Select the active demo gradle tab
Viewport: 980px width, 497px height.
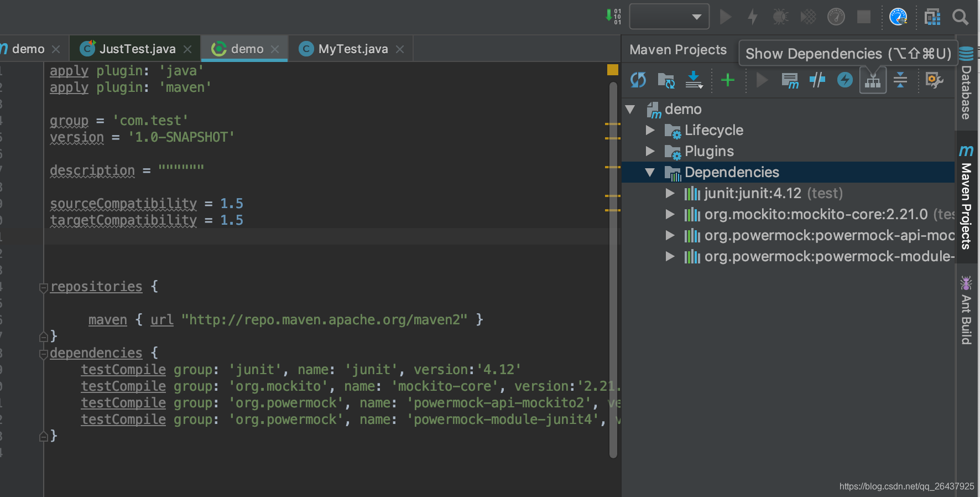[x=243, y=49]
